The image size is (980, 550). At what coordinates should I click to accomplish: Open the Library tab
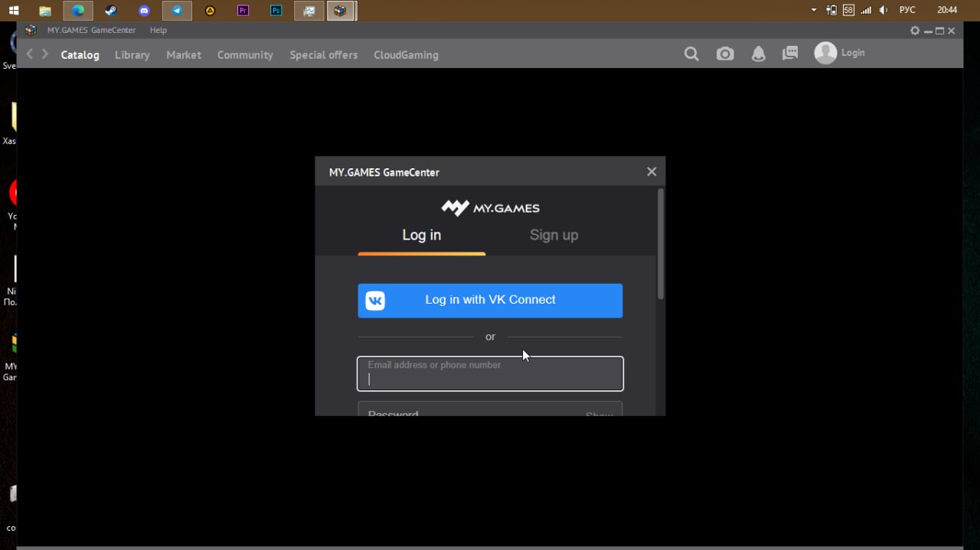[x=132, y=55]
